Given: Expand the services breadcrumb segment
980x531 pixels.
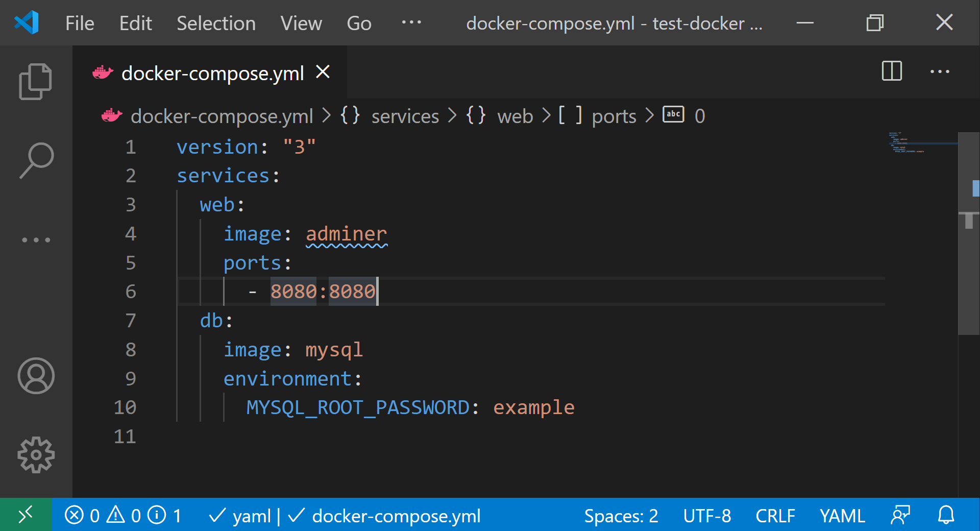Looking at the screenshot, I should point(389,116).
